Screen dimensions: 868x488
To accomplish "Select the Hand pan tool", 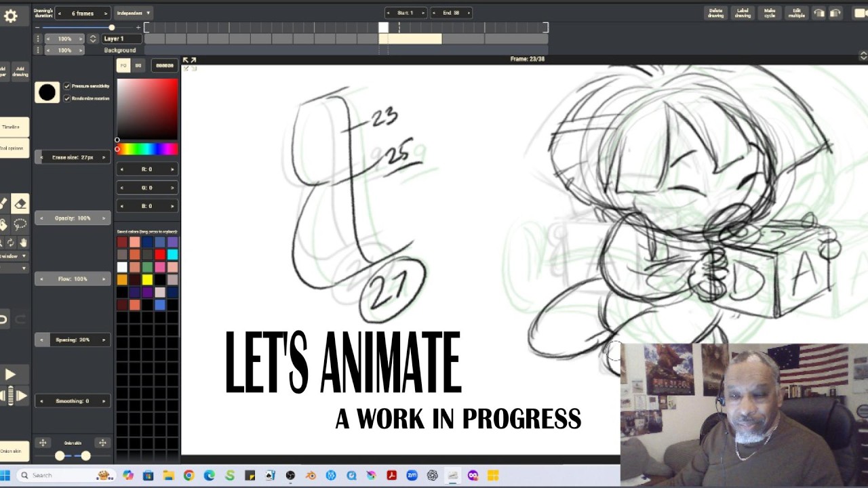I will pyautogui.click(x=23, y=242).
